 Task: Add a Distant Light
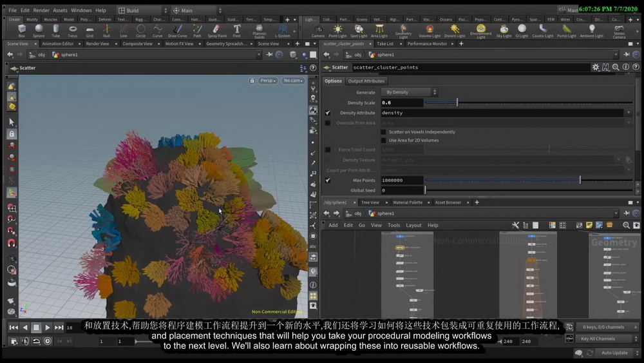(455, 31)
